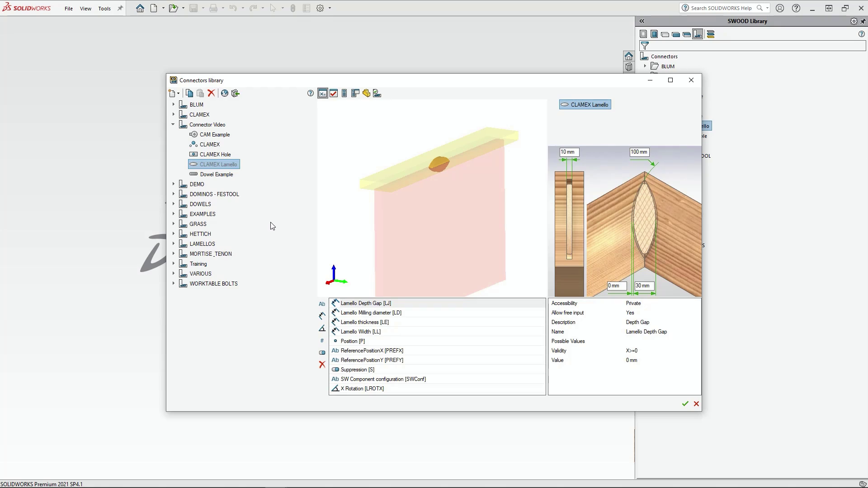Toggle the red checkmark view button

(x=334, y=93)
